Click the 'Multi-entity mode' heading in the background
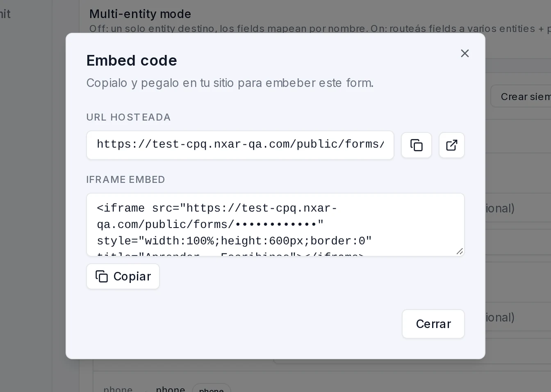The width and height of the screenshot is (551, 392). pyautogui.click(x=140, y=14)
